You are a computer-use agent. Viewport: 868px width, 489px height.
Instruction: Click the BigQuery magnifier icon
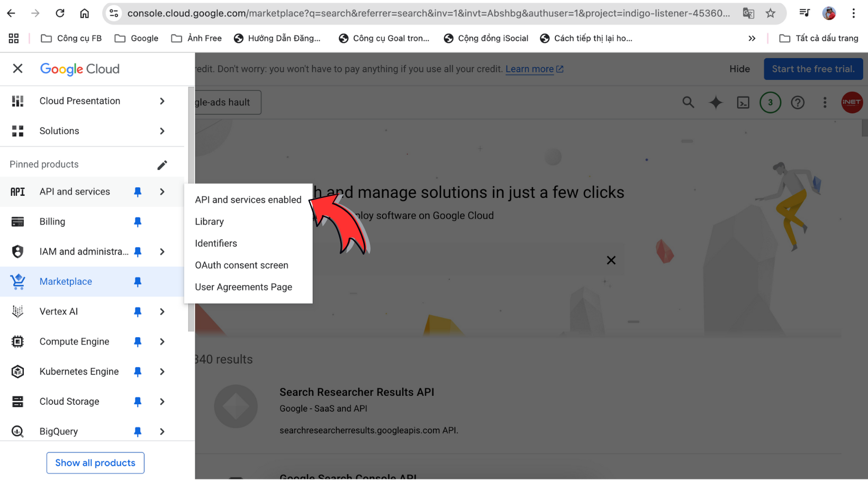[x=17, y=432]
